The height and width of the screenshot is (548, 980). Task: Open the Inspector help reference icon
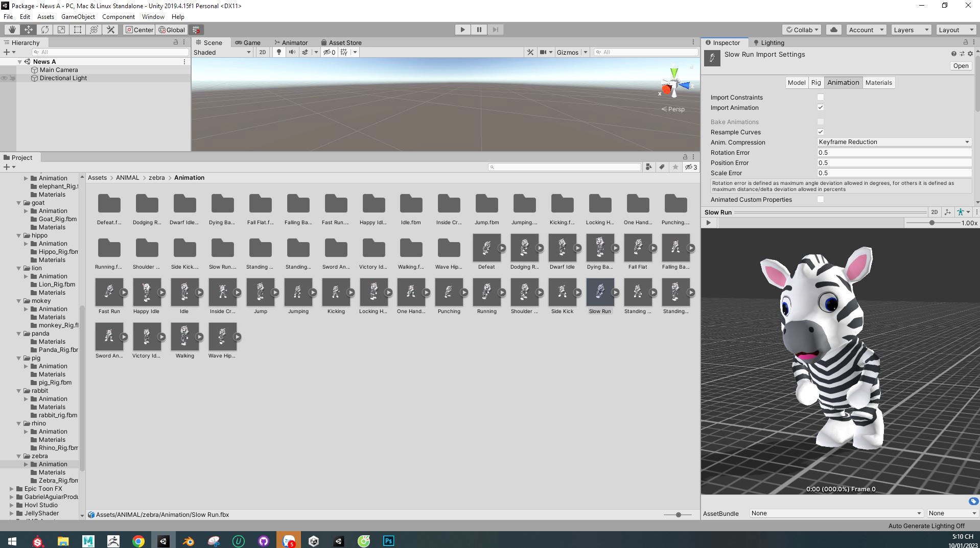click(953, 54)
